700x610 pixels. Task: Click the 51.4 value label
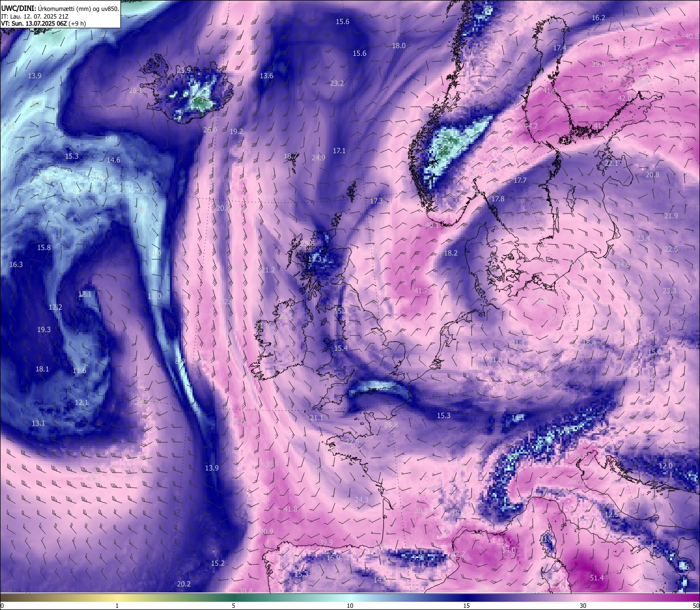(597, 578)
